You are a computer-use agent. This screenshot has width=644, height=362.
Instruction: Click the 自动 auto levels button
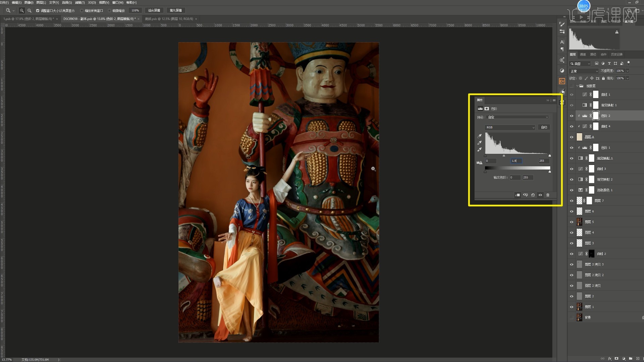click(544, 127)
